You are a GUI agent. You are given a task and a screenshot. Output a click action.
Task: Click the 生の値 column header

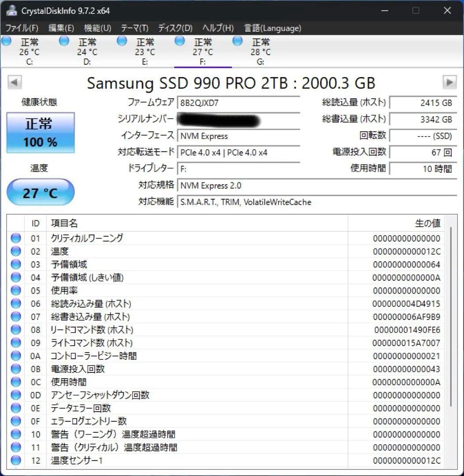[x=427, y=223]
